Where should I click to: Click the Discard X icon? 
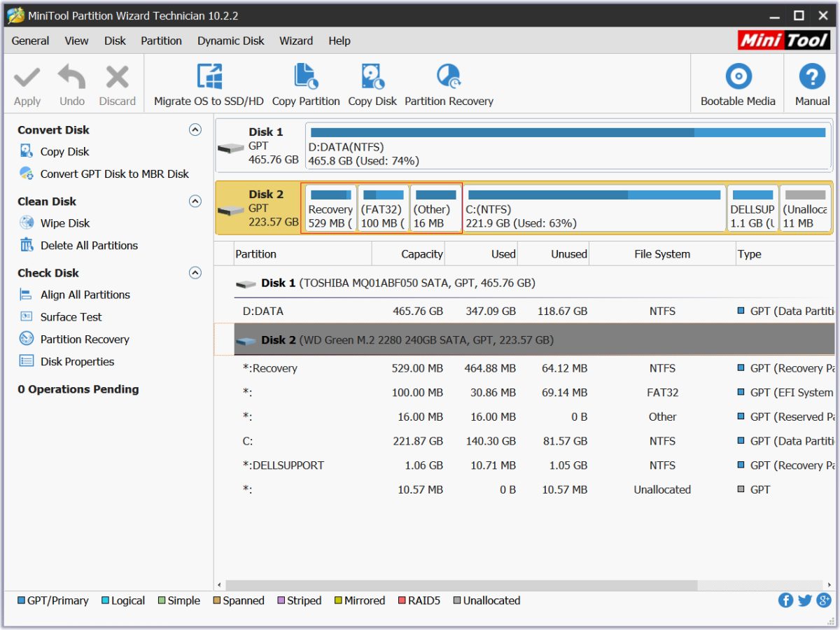[x=117, y=77]
